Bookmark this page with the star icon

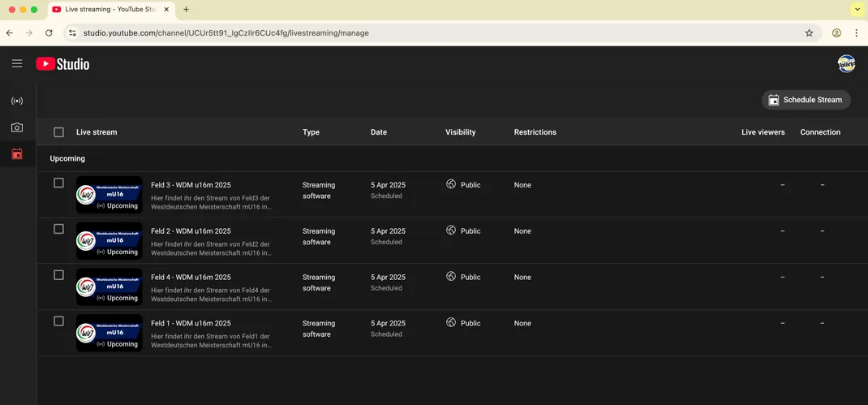click(x=809, y=33)
